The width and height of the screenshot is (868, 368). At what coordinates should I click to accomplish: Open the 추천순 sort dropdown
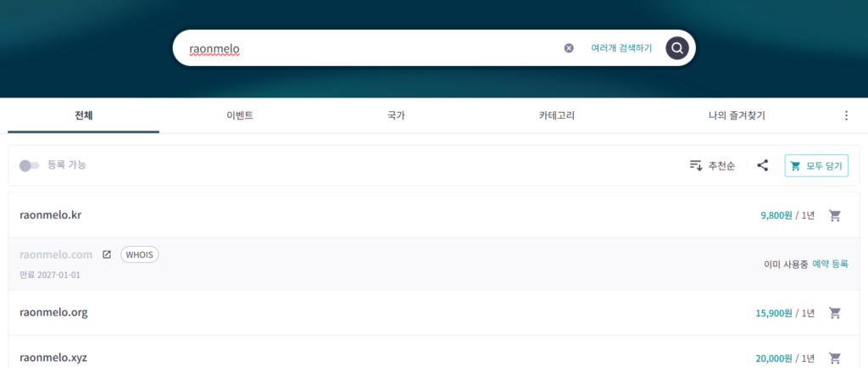712,165
